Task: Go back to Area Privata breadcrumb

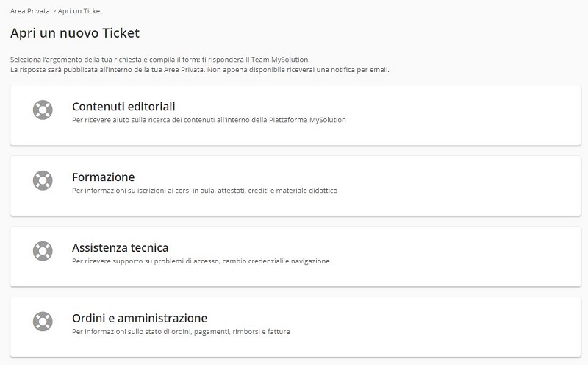Action: (x=30, y=11)
